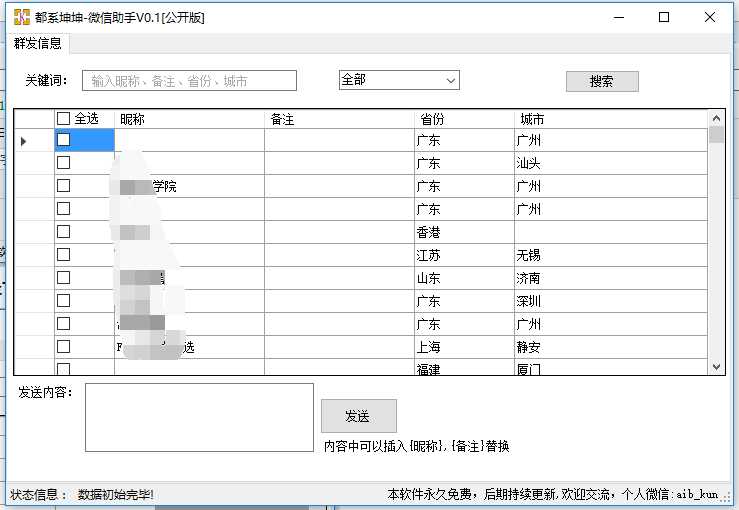Viewport: 739px width, 510px height.
Task: Select the 备注 column header
Action: click(339, 119)
